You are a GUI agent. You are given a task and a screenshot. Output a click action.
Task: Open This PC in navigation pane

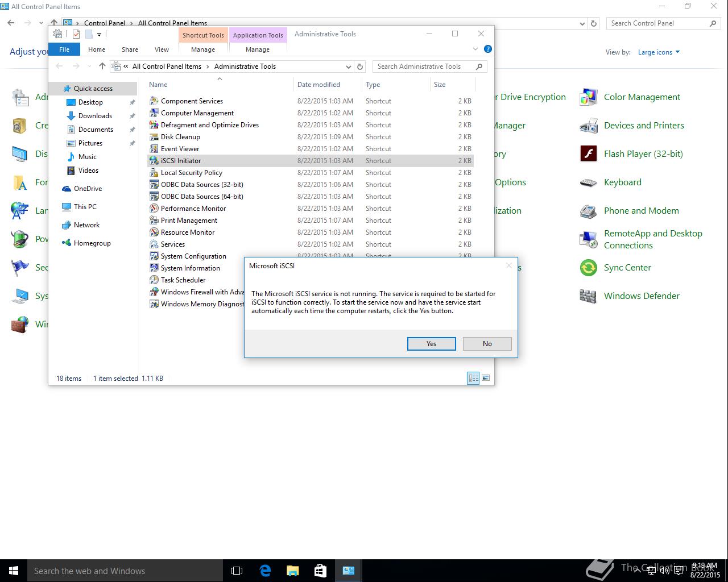click(85, 207)
